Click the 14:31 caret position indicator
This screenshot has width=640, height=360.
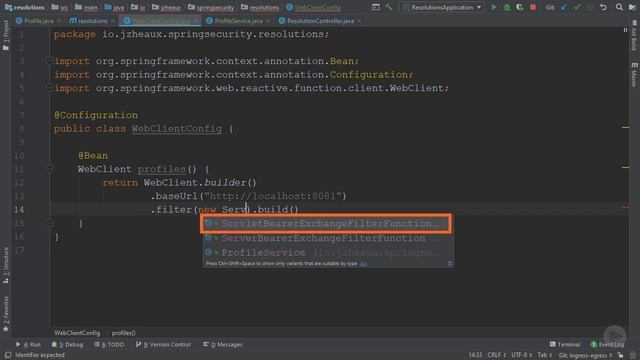(x=475, y=355)
